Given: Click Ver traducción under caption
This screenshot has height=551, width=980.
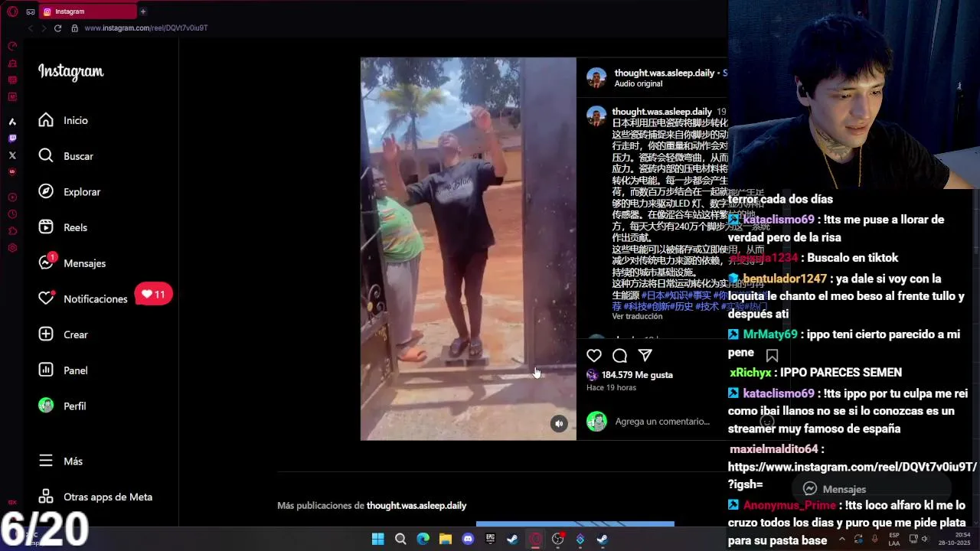Looking at the screenshot, I should (637, 316).
